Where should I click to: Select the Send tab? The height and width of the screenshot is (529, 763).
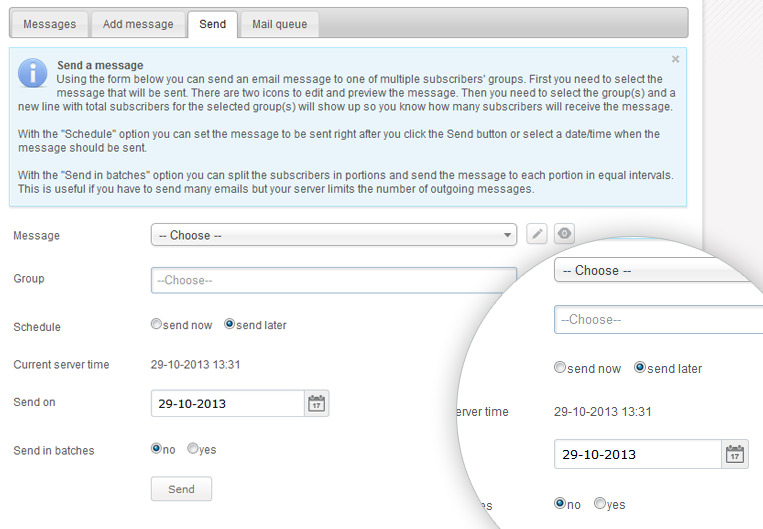click(213, 24)
